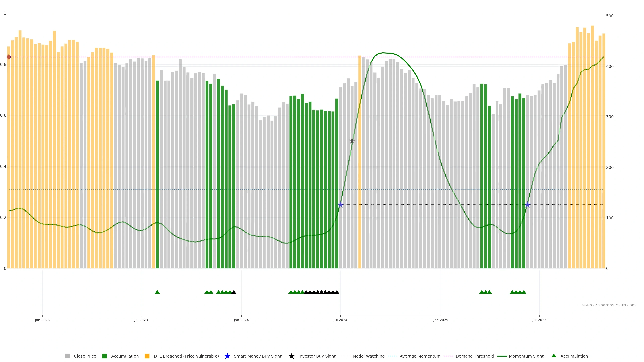This screenshot has width=644, height=362.
Task: Click the Jan 2024 axis label
Action: tap(241, 320)
